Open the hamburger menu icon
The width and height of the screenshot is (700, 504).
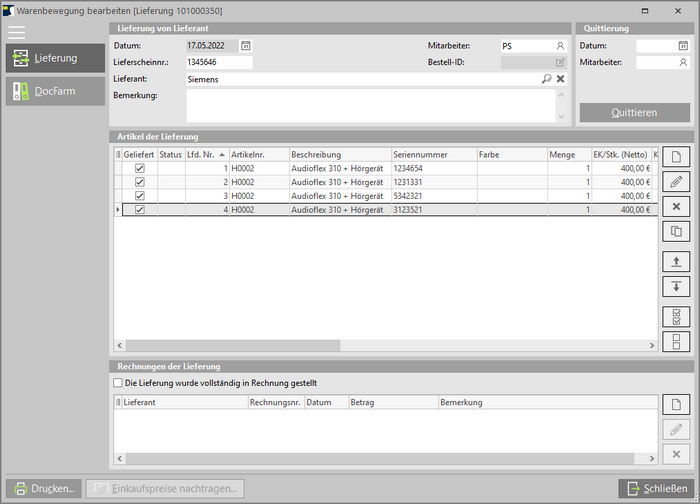point(17,33)
